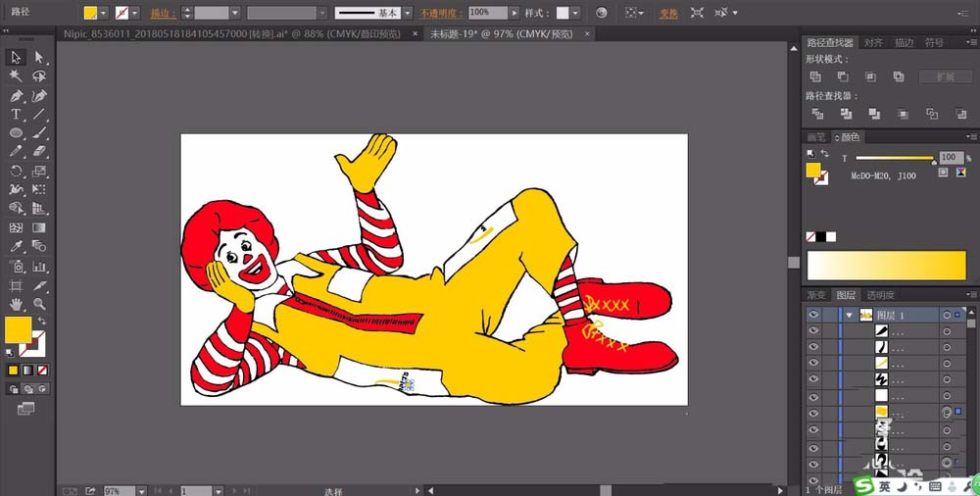This screenshot has width=980, height=496.
Task: Close the 未标题-19 document tab
Action: [585, 34]
